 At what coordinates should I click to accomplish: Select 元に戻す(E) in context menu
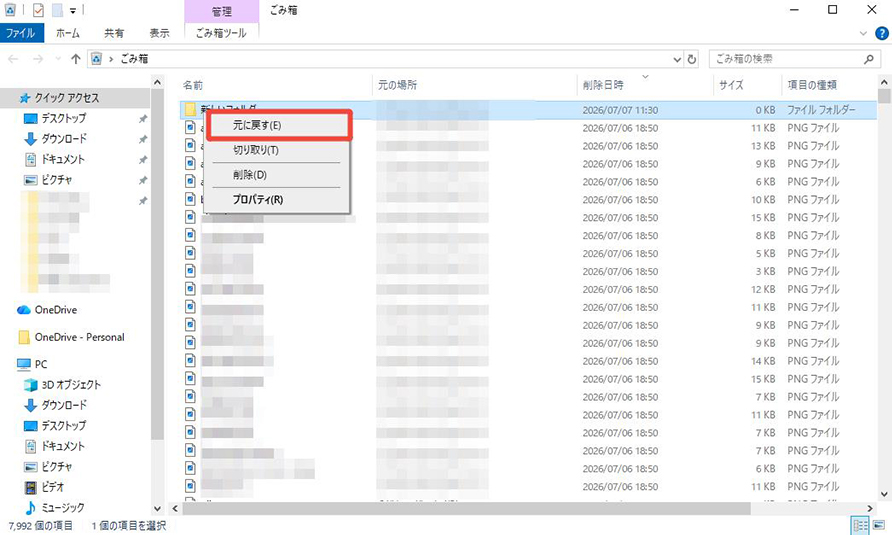click(277, 125)
